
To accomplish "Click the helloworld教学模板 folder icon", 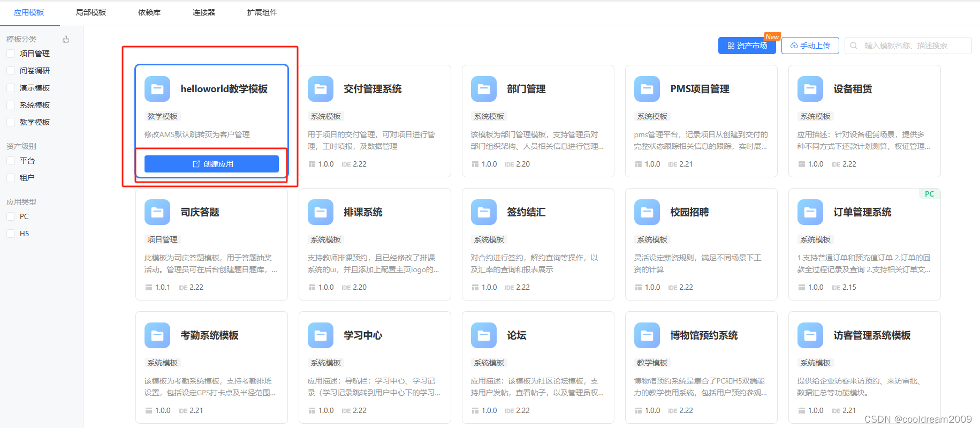I will (157, 89).
